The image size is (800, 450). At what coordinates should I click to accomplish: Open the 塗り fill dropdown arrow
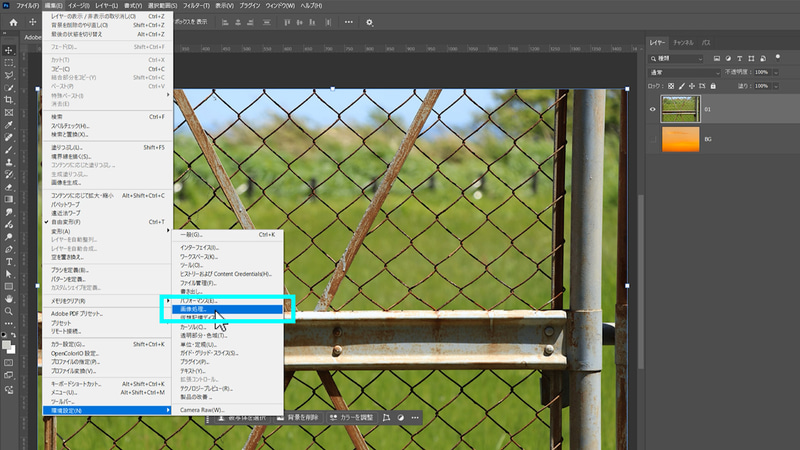coord(776,86)
